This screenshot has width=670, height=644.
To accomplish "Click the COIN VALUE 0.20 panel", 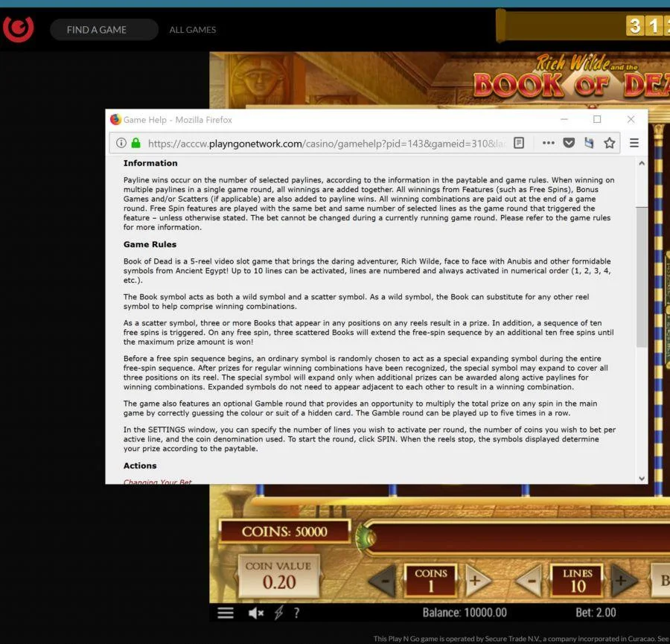I will (x=278, y=576).
